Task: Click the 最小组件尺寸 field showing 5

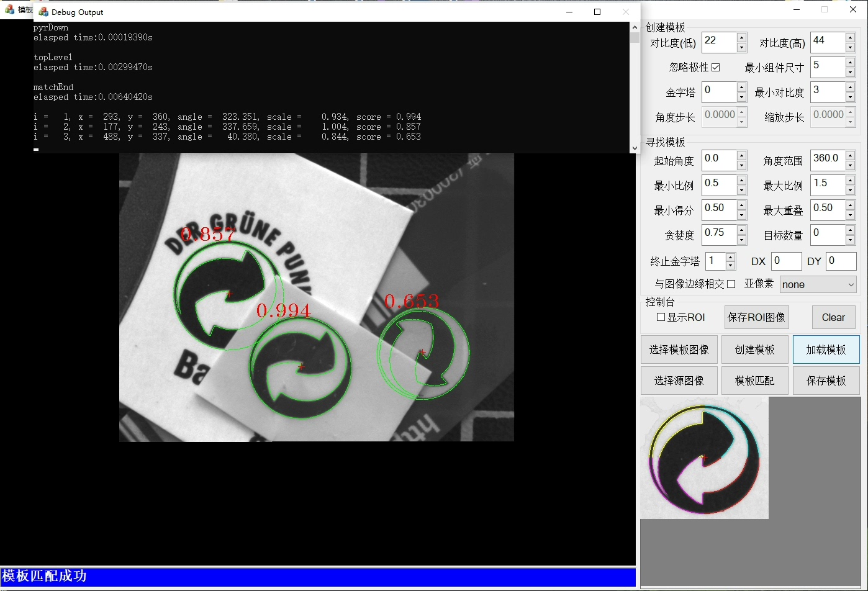Action: (828, 67)
